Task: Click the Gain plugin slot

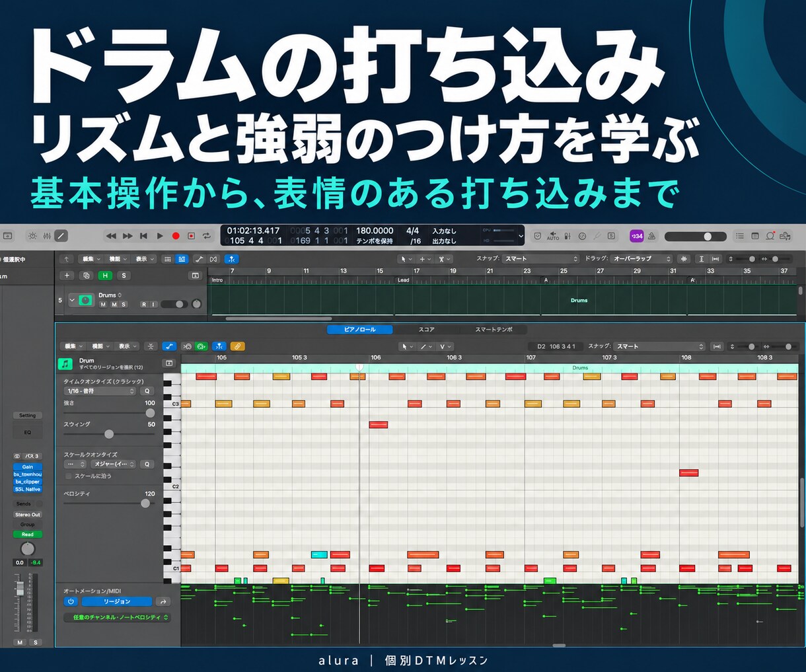Action: (x=27, y=467)
